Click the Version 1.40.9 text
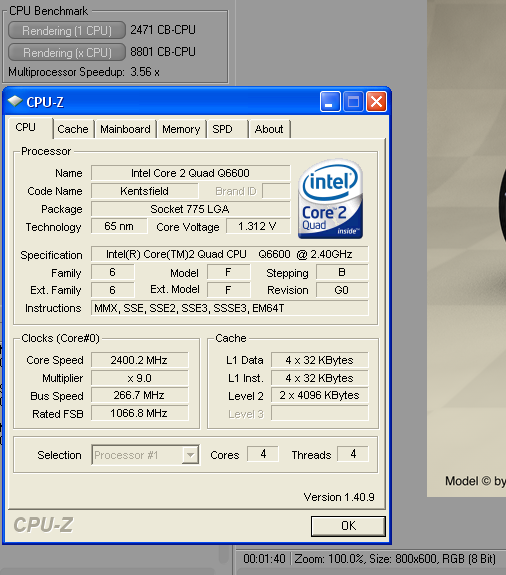This screenshot has width=506, height=575. (x=339, y=497)
